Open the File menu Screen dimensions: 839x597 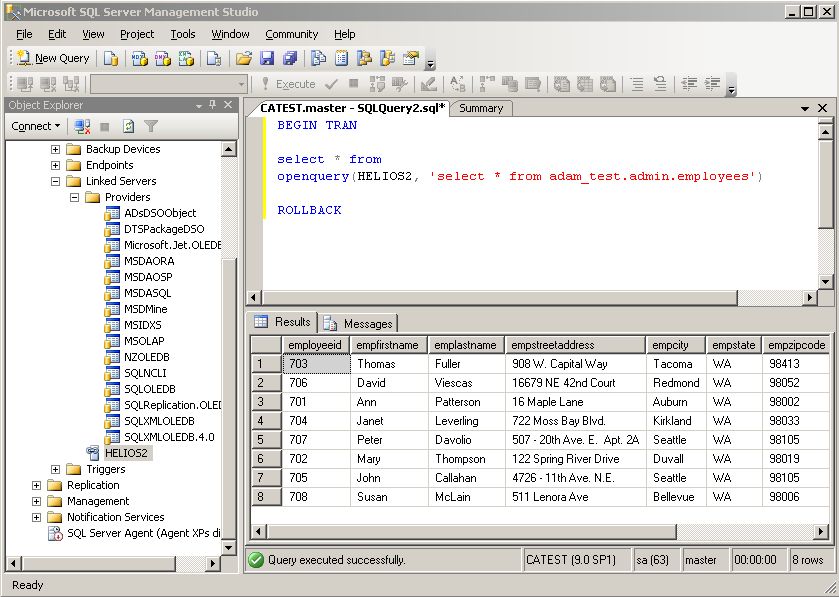pyautogui.click(x=24, y=34)
